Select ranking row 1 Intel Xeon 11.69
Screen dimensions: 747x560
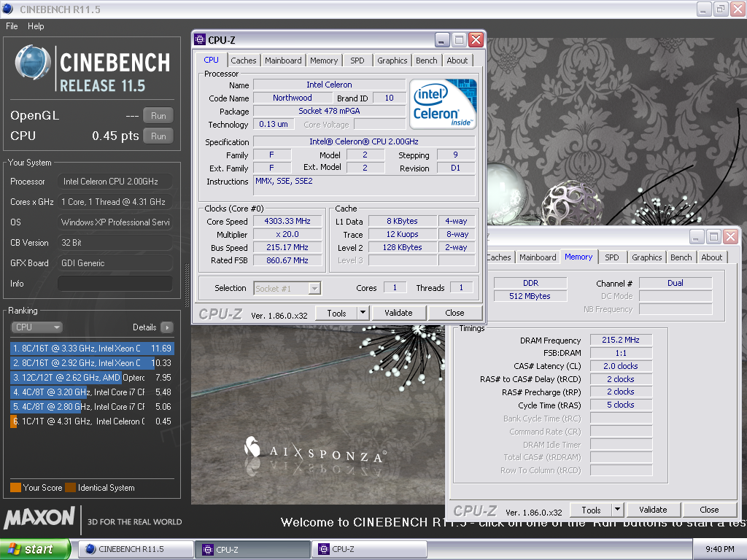(x=92, y=349)
